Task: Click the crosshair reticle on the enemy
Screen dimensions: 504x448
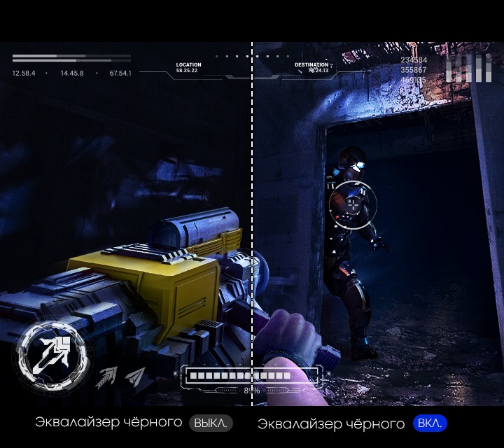Action: (x=353, y=205)
